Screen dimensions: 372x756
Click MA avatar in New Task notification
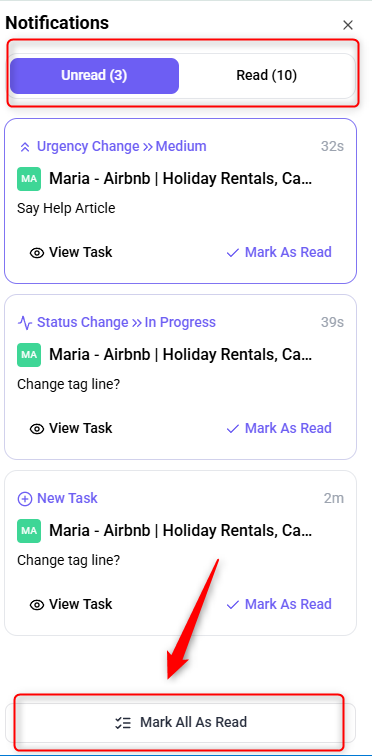[29, 531]
